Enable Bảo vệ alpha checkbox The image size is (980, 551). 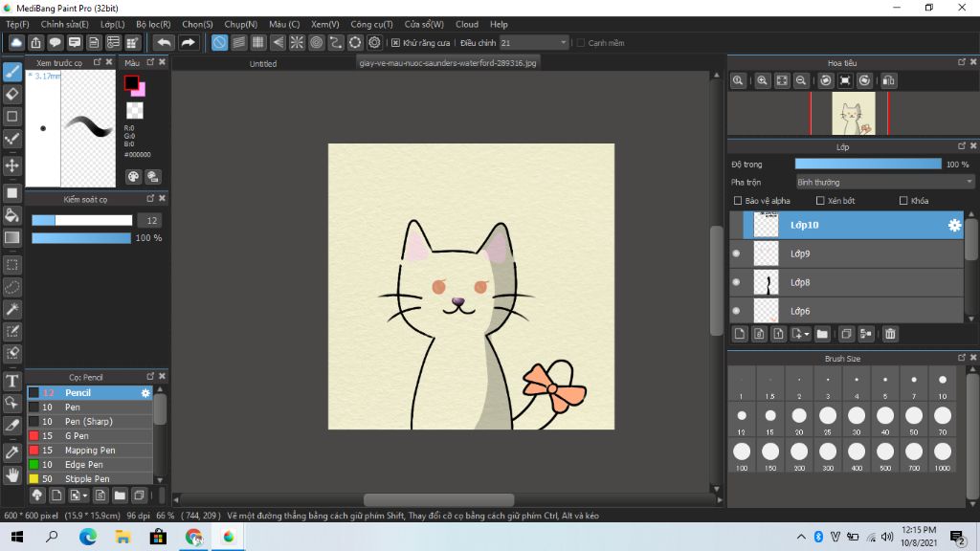tap(738, 201)
